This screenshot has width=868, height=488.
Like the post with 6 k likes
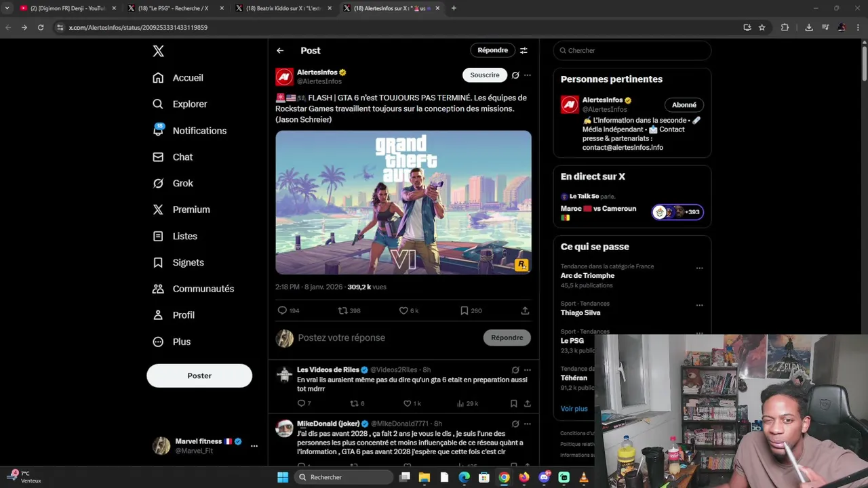(409, 310)
